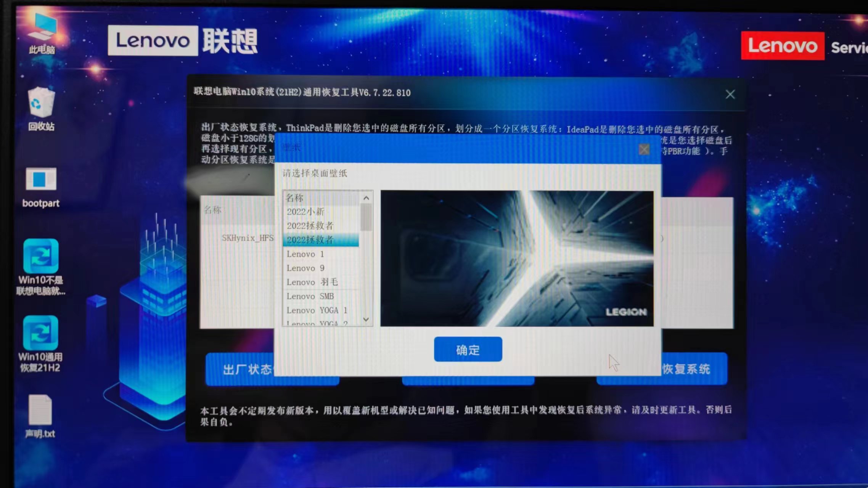Screen dimensions: 868x488
Task: Choose the Lenovo 1 wallpaper
Action: (321, 254)
